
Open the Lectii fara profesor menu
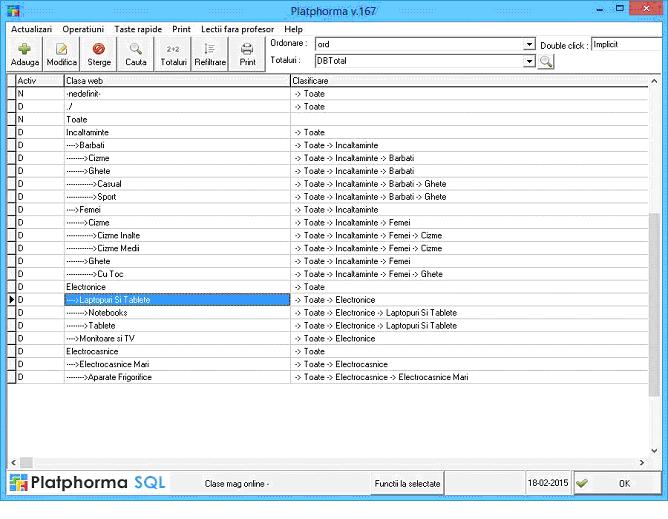coord(236,30)
